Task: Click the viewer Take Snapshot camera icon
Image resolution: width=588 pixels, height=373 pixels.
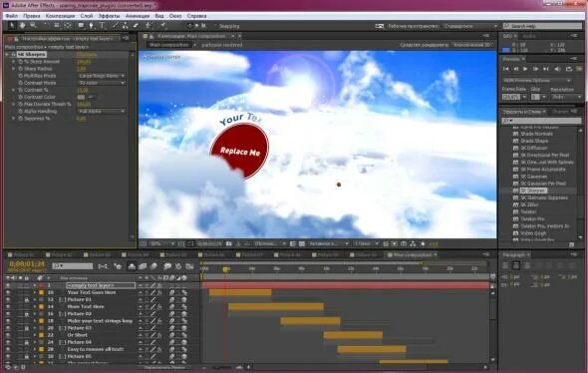Action: [229, 244]
